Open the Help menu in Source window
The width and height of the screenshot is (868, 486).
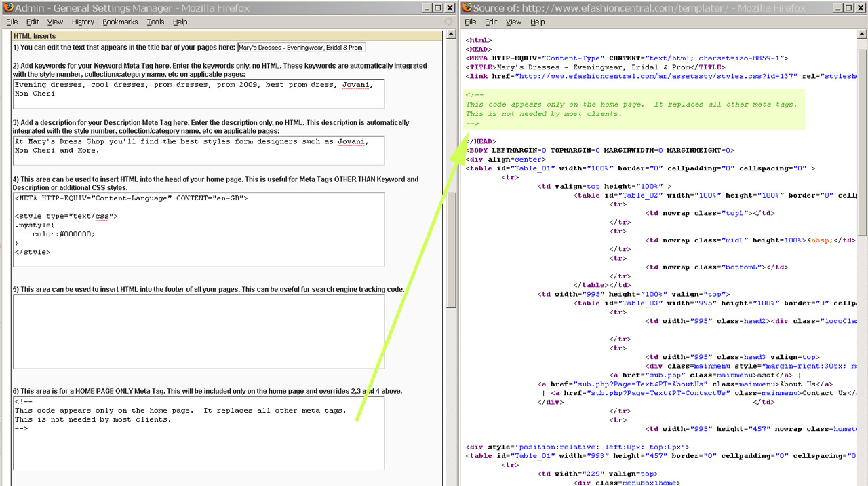click(537, 22)
